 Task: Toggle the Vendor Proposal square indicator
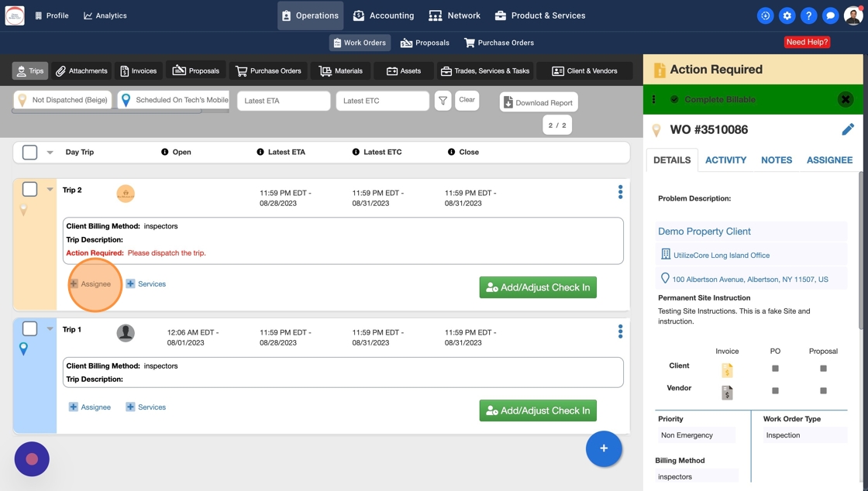(823, 390)
